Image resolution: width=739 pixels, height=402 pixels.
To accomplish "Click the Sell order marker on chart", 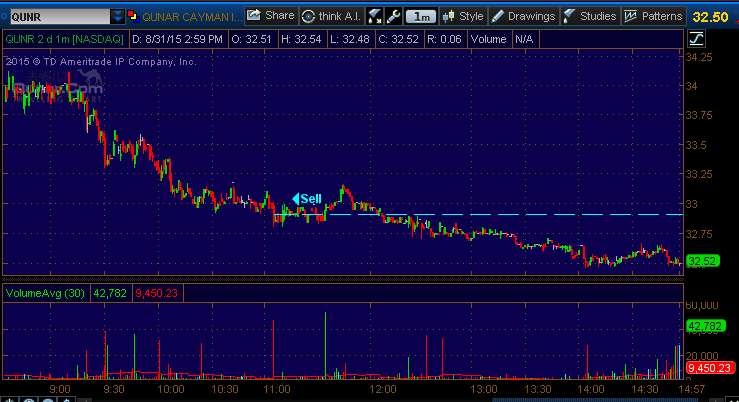I will point(307,198).
